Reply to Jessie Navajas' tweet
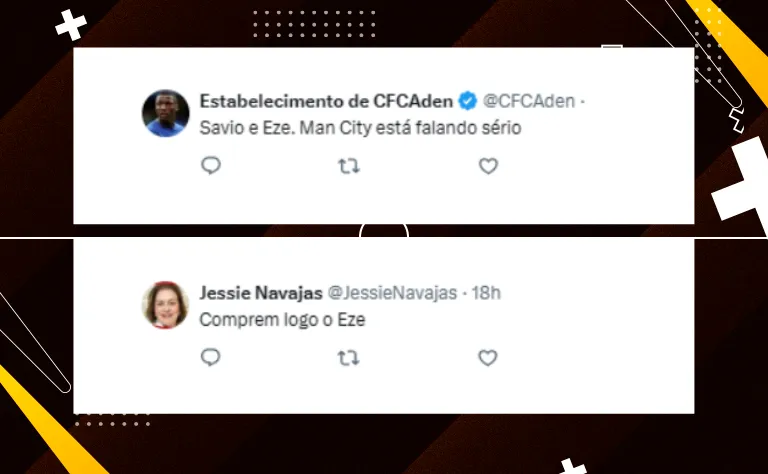The width and height of the screenshot is (768, 474). tap(211, 357)
